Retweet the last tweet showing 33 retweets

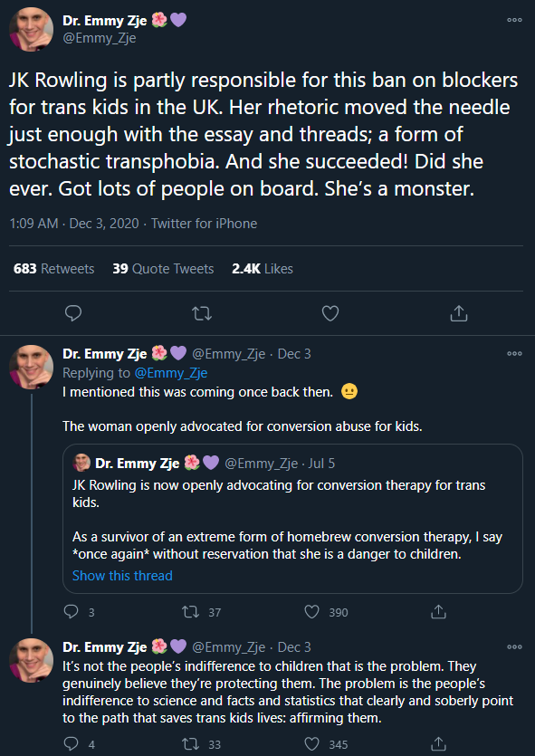click(x=190, y=744)
